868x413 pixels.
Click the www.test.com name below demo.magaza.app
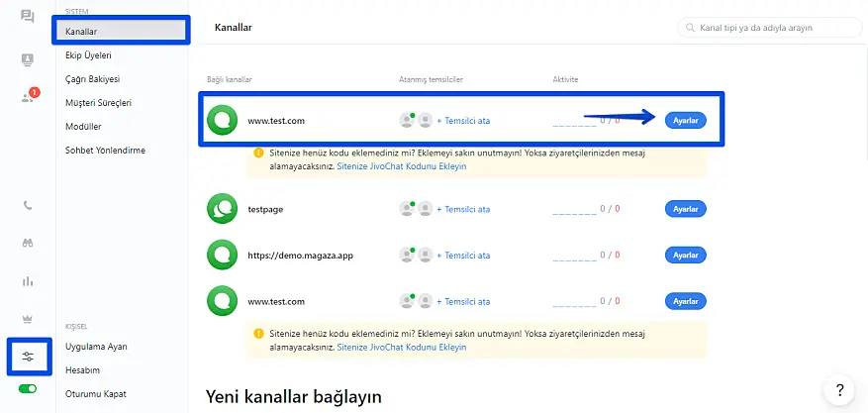[x=276, y=302]
